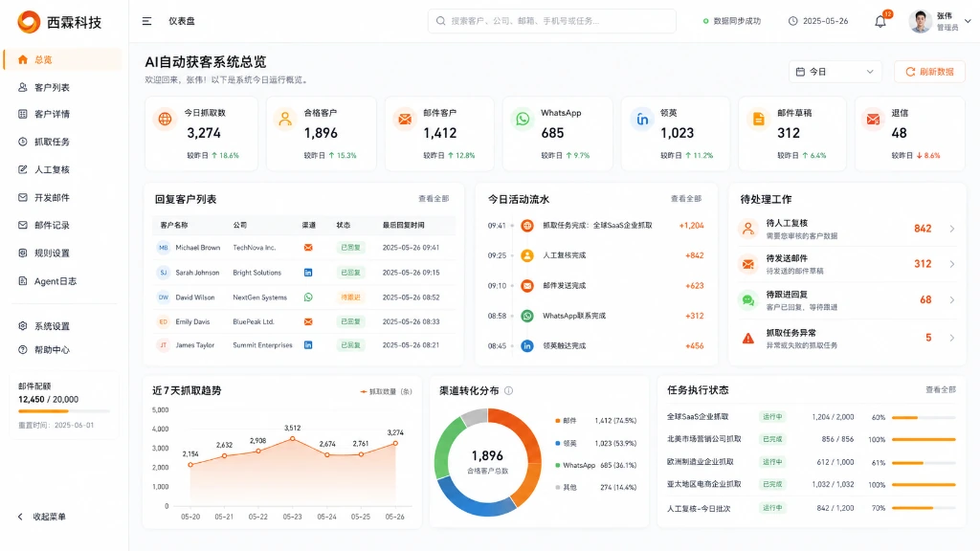The height and width of the screenshot is (551, 980).
Task: Click the 09:10 邮件发送完成 activity icon
Action: coord(527,285)
